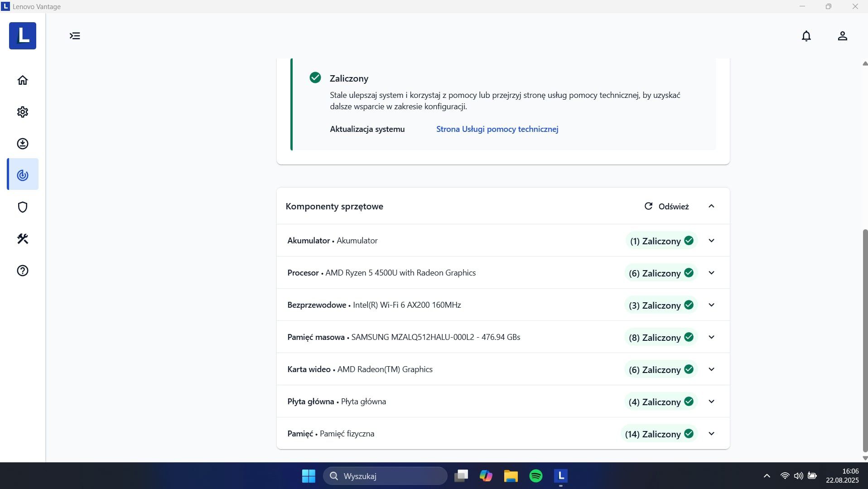Screen dimensions: 868x489
Task: Open system update download icon in sidebar
Action: 23,144
